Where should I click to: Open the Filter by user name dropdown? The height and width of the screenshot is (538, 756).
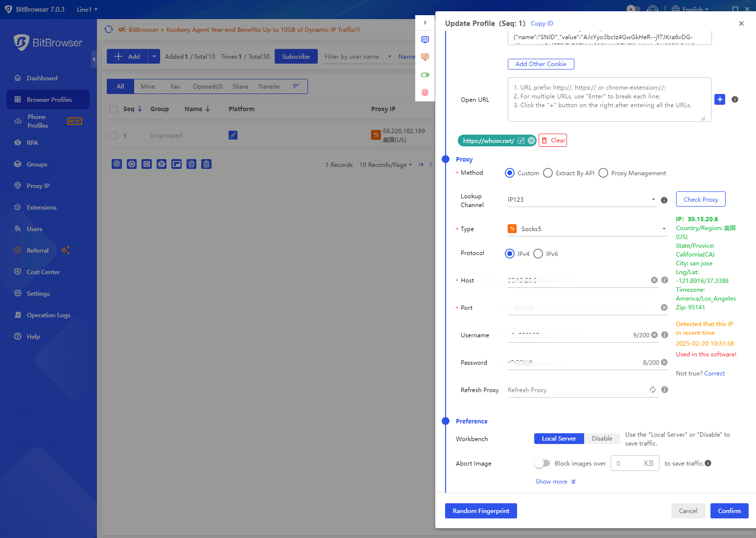click(358, 56)
